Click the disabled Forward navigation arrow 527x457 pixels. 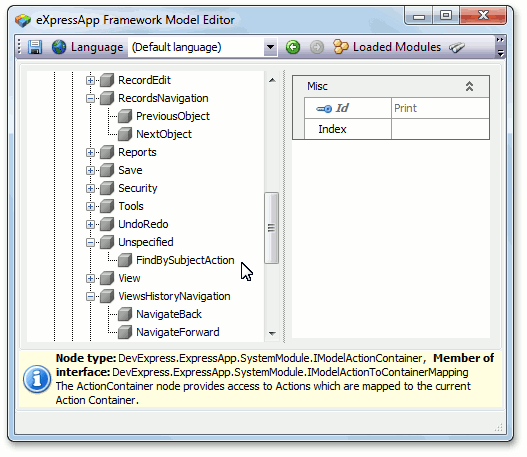(x=317, y=47)
